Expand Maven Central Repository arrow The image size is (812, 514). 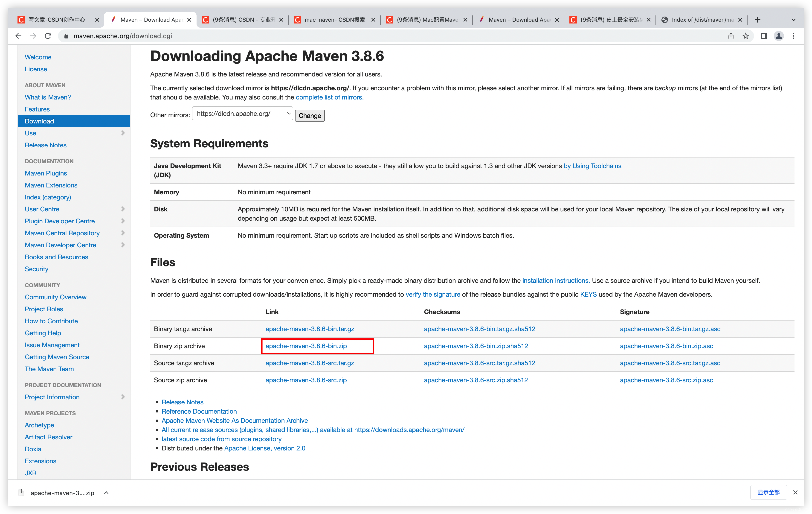tap(123, 233)
